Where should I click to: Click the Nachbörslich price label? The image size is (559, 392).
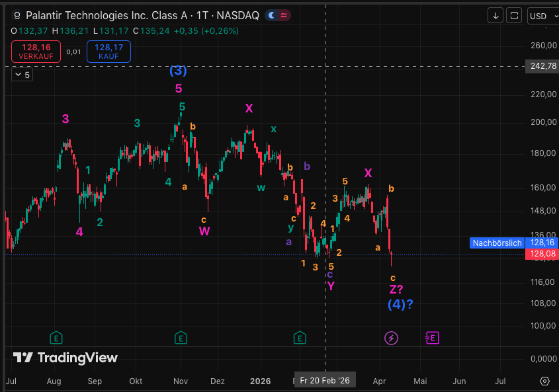497,243
